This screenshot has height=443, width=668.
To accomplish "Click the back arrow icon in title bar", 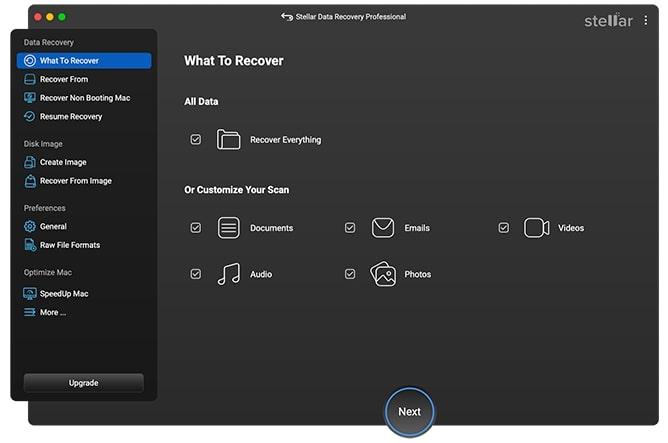I will [x=287, y=17].
